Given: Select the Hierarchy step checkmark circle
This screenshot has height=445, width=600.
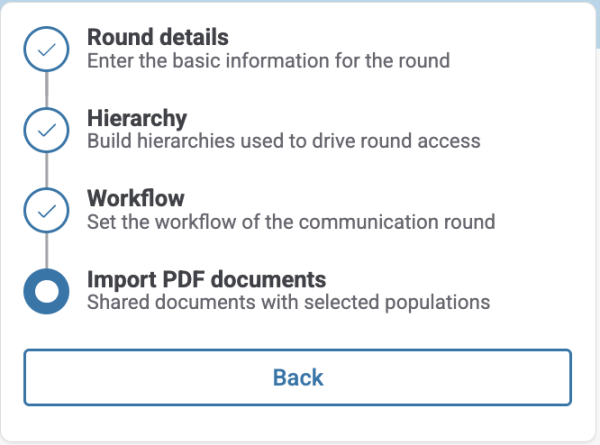Looking at the screenshot, I should 46,130.
